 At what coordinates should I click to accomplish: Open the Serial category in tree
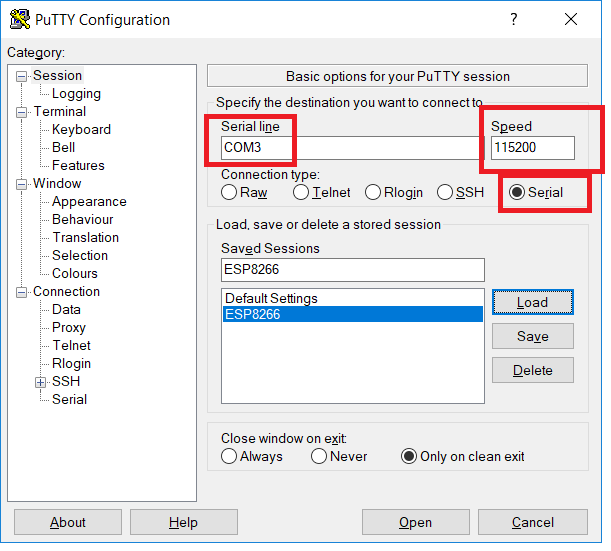69,399
